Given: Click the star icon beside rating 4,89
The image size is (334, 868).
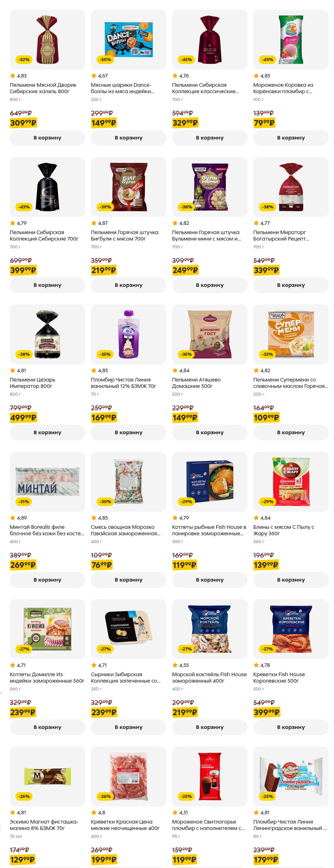Looking at the screenshot, I should (x=13, y=518).
